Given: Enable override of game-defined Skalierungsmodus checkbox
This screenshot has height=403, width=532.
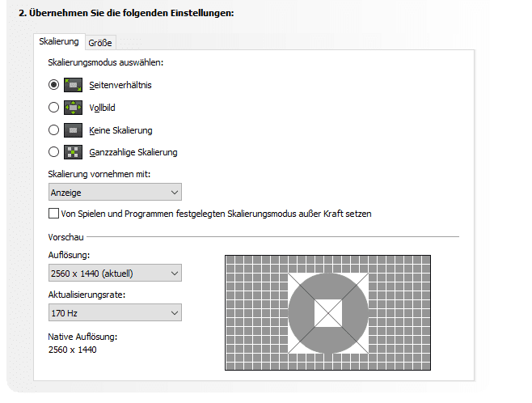Looking at the screenshot, I should coord(53,214).
